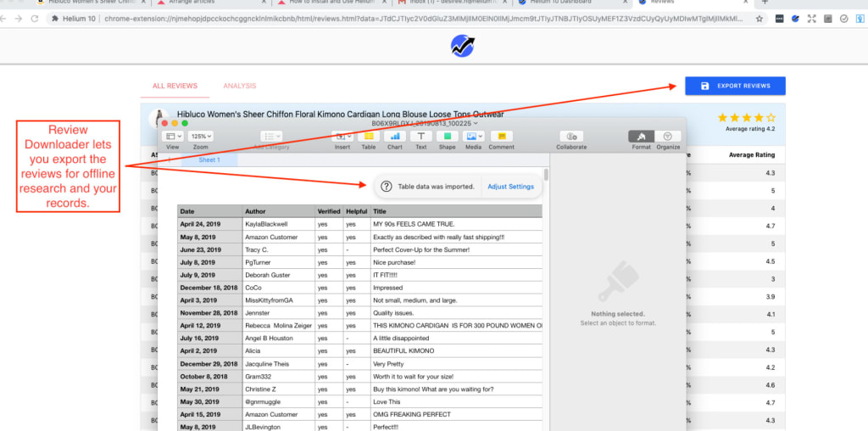Select the cell 'JLBevington'
Image resolution: width=868 pixels, height=431 pixels.
pos(279,427)
